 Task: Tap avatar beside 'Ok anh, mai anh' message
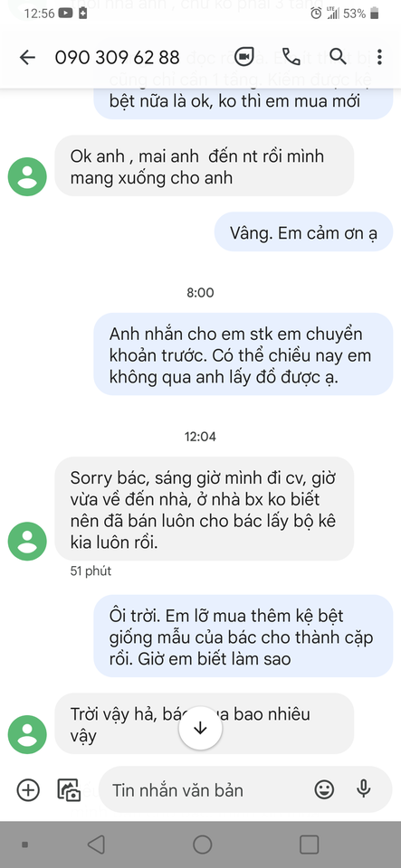(x=27, y=177)
